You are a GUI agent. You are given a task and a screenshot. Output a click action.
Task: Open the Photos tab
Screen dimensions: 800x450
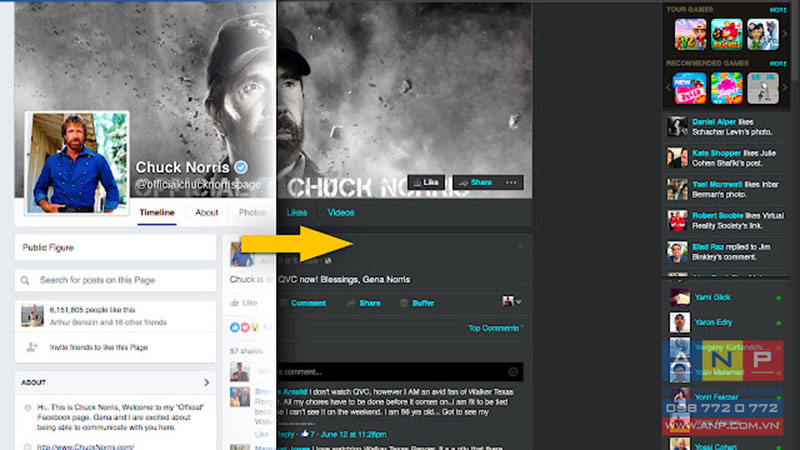[252, 212]
